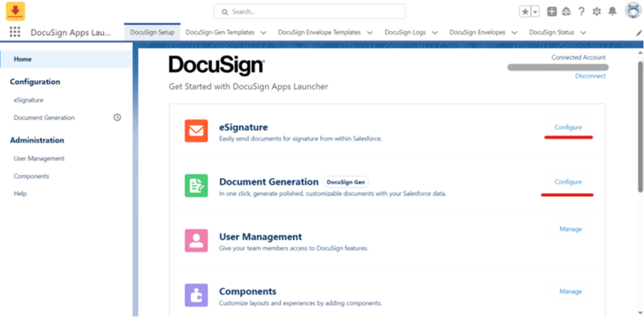The height and width of the screenshot is (317, 644).
Task: Click the orange download arrow icon
Action: (x=15, y=11)
